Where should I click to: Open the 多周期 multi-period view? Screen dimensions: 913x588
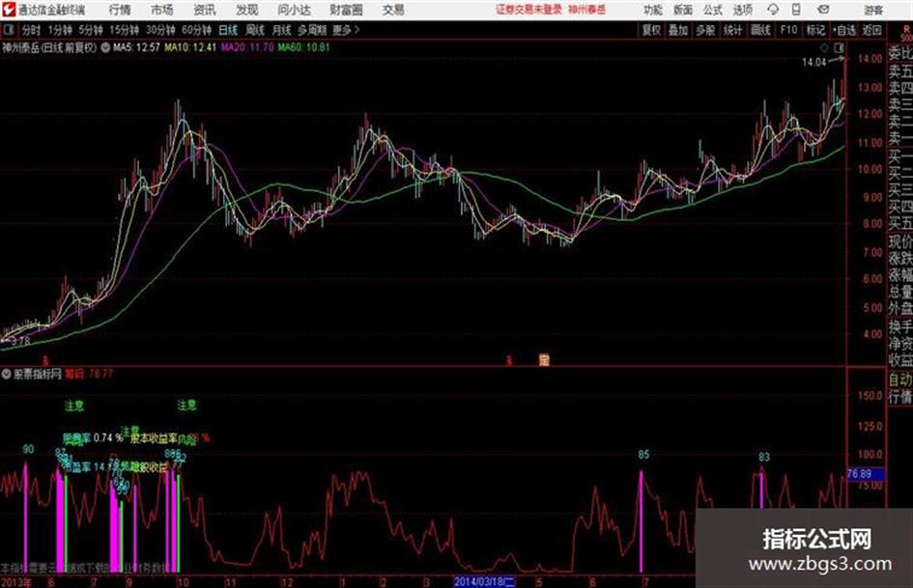[x=312, y=30]
